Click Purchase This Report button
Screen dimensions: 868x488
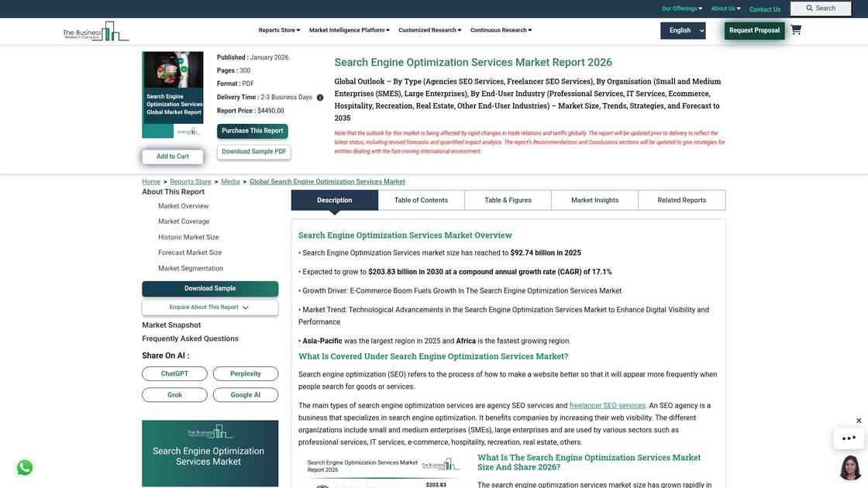(253, 131)
